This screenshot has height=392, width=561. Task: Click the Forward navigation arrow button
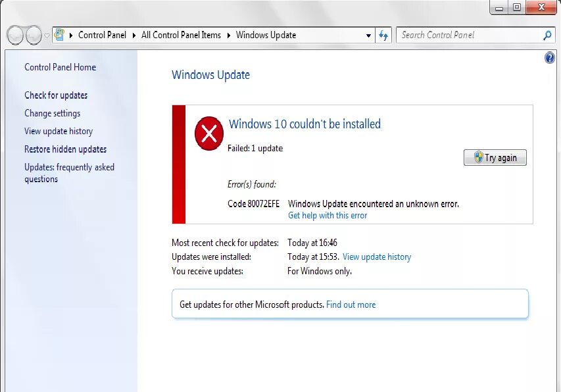point(34,36)
